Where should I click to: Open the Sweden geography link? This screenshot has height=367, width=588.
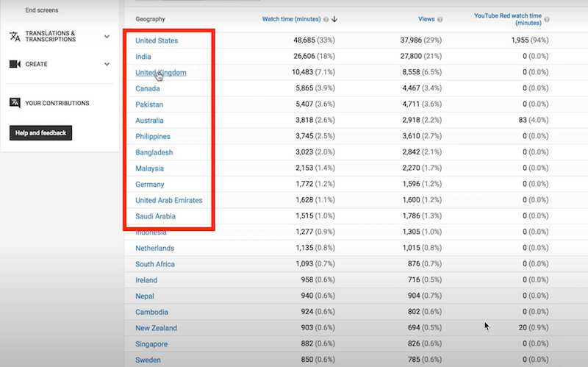(x=148, y=360)
